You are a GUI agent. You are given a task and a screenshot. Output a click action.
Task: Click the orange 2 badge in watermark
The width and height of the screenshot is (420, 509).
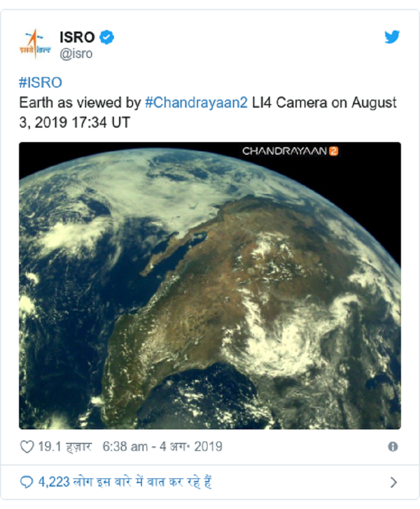point(333,151)
